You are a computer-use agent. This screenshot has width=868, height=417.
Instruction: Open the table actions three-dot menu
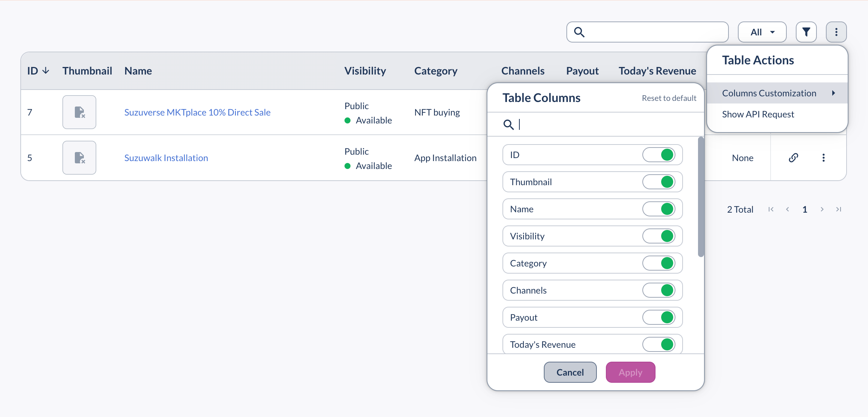click(x=836, y=32)
